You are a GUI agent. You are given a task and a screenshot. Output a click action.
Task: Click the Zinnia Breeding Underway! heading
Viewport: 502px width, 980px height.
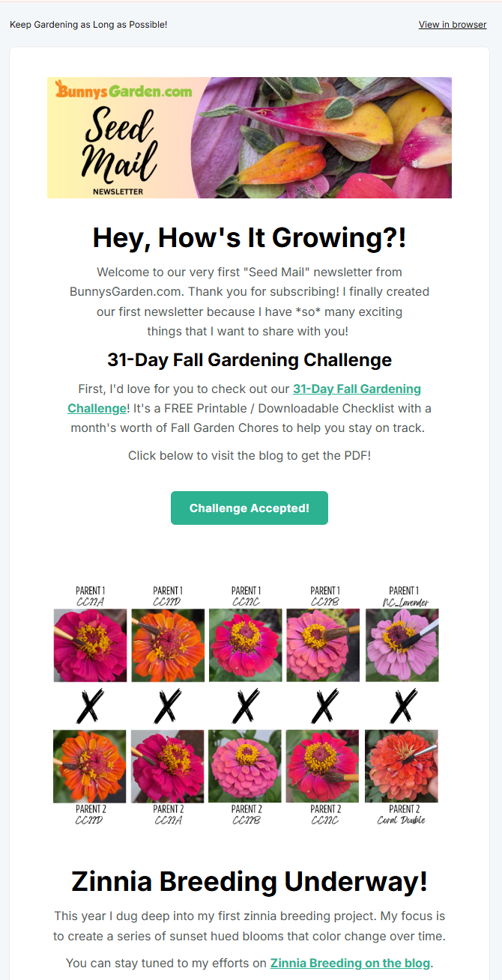click(x=250, y=881)
